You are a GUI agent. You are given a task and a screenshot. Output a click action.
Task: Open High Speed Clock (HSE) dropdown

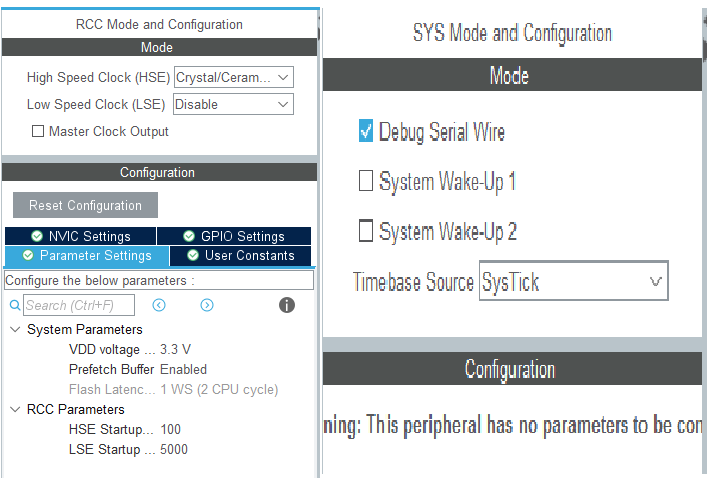233,77
